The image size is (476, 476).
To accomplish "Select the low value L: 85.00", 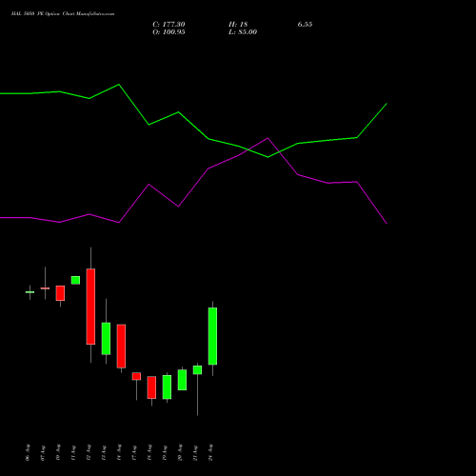I will point(243,32).
